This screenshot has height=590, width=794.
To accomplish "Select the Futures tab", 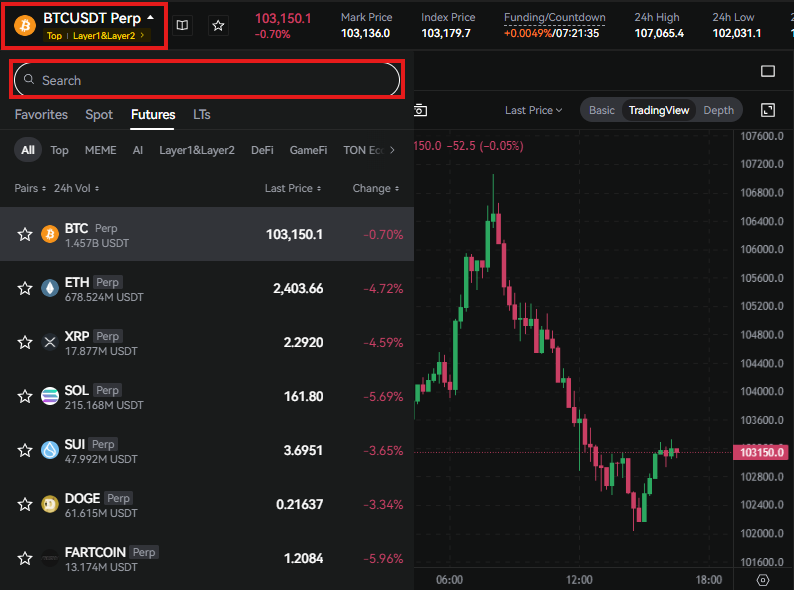I will pos(153,114).
